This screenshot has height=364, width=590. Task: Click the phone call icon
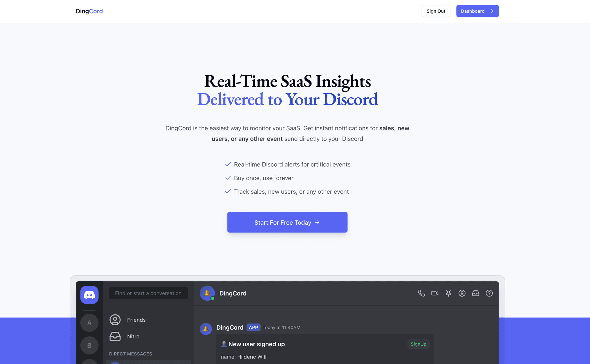click(421, 293)
